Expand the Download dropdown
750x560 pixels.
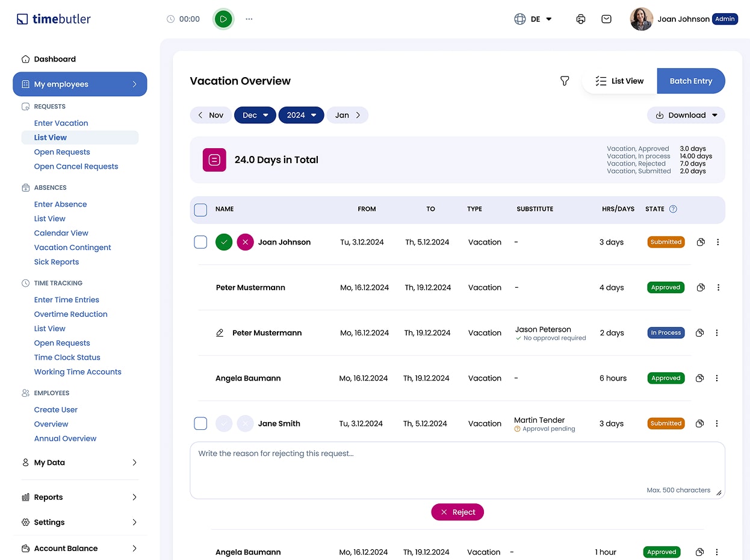[x=686, y=115]
